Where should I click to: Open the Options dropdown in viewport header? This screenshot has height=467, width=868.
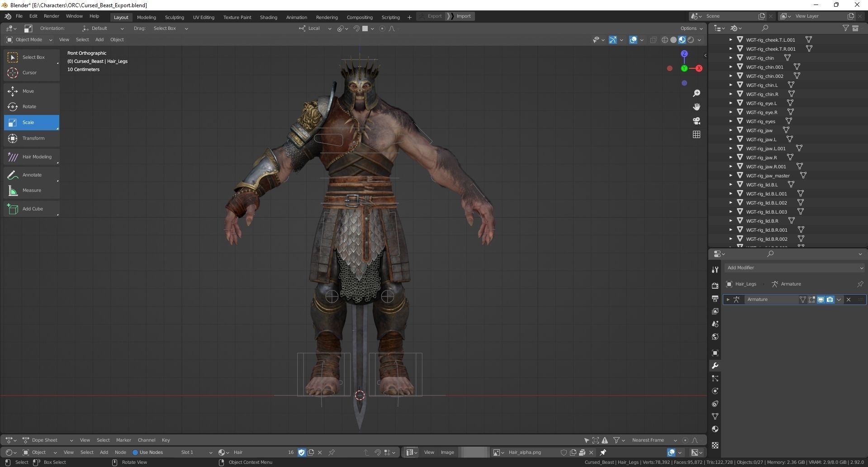pyautogui.click(x=692, y=29)
